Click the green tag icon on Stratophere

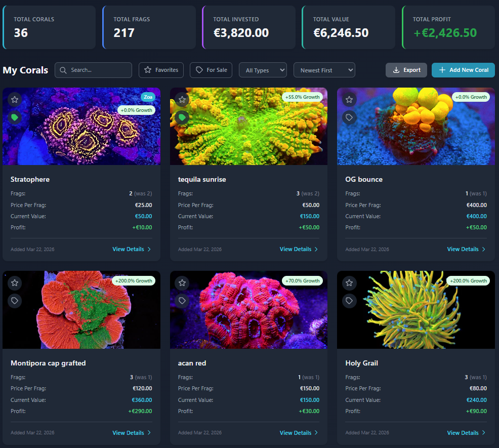pos(15,117)
